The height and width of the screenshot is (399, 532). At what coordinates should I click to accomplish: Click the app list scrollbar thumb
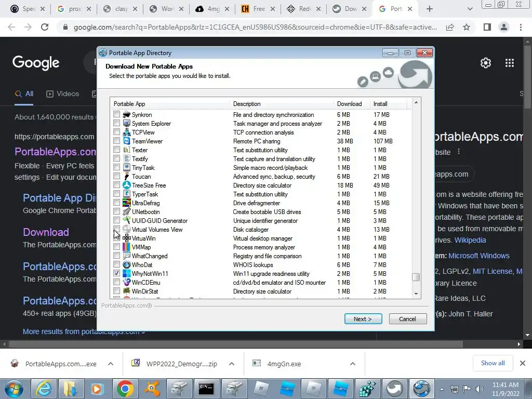(x=416, y=277)
